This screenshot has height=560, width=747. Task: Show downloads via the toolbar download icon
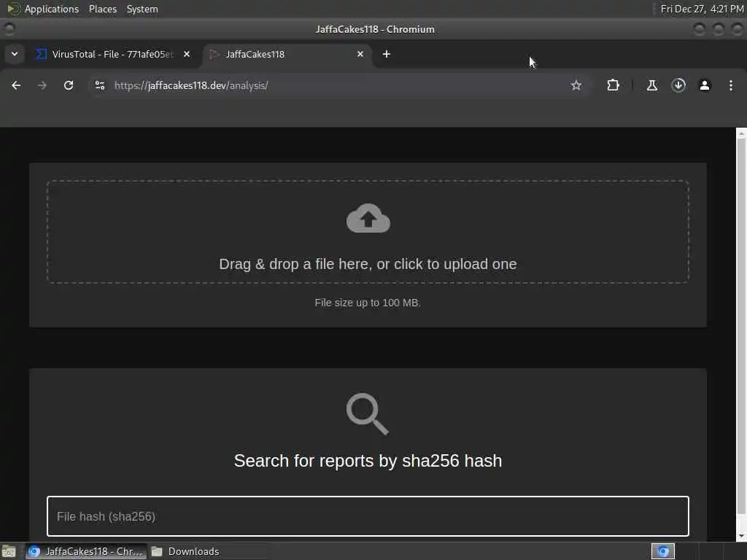coord(678,85)
